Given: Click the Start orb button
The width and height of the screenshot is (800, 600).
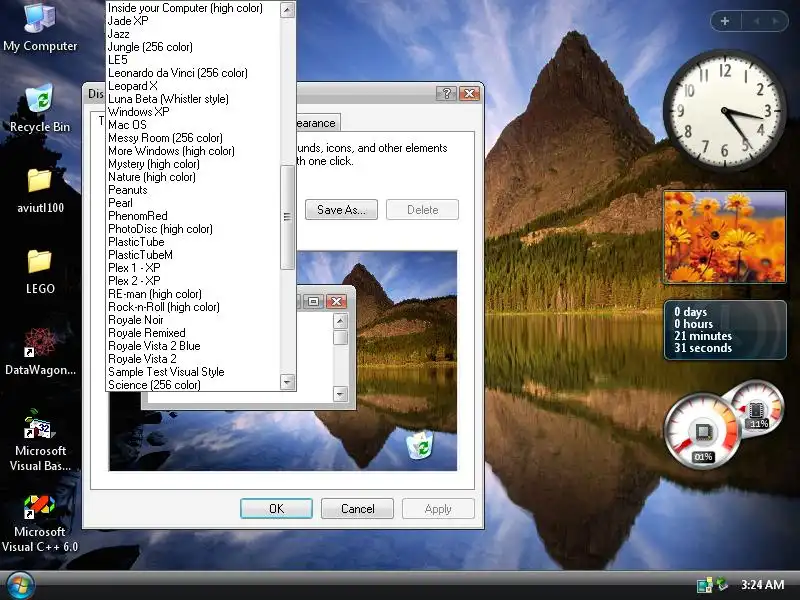Looking at the screenshot, I should pos(19,585).
